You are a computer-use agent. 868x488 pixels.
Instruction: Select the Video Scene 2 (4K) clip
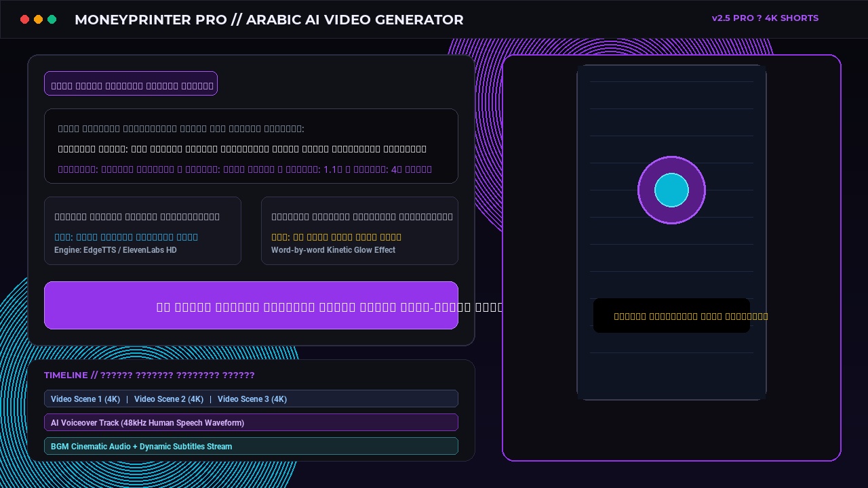(x=169, y=399)
